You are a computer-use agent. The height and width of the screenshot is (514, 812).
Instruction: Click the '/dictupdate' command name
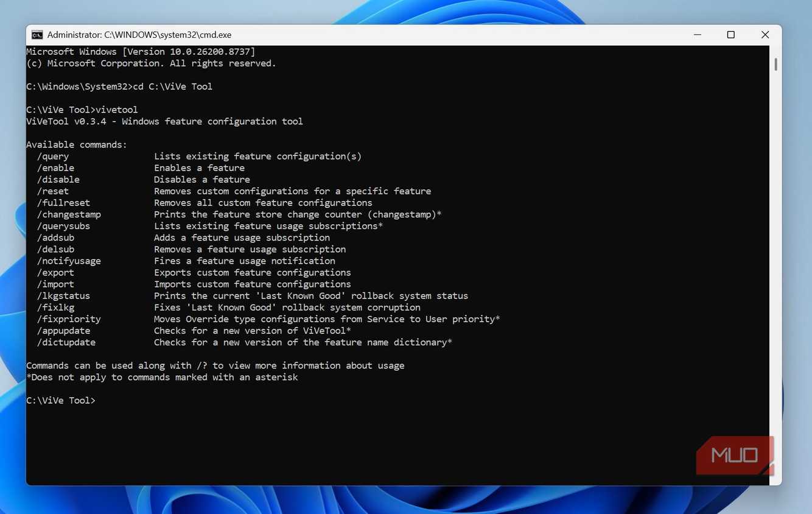pos(66,342)
